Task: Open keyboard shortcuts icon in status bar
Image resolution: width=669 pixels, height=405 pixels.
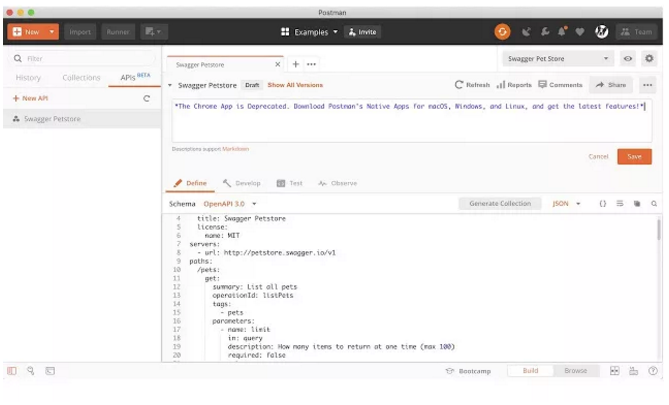Action: click(x=634, y=371)
